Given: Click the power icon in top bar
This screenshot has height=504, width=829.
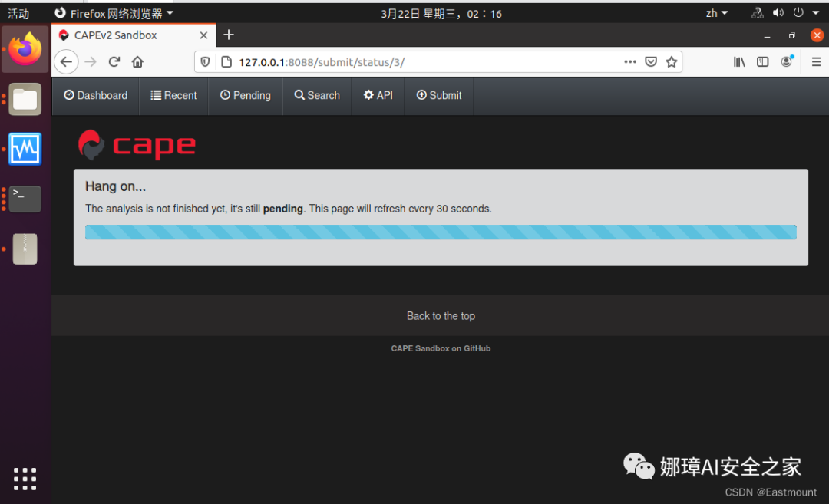Looking at the screenshot, I should (x=798, y=13).
